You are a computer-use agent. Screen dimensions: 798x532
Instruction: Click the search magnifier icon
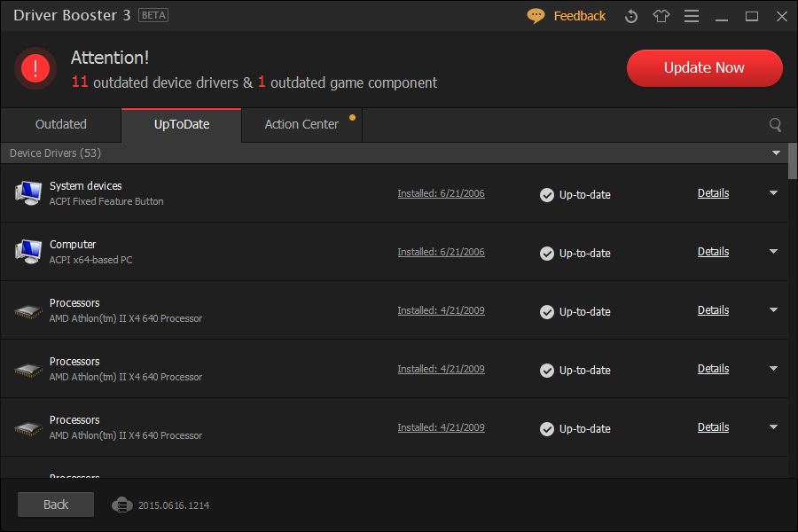point(776,125)
